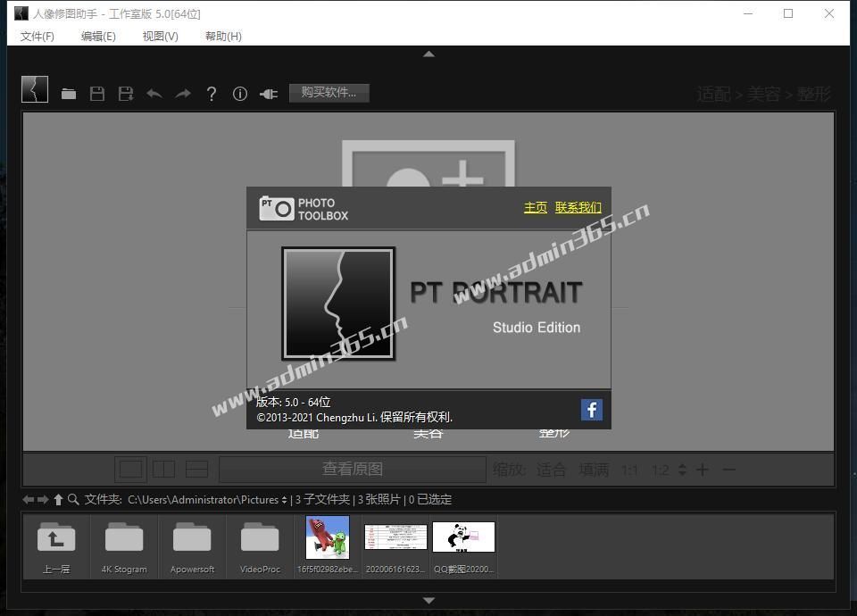Viewport: 857px width, 616px height.
Task: Click the 3 子文件夹 status text
Action: pos(322,500)
